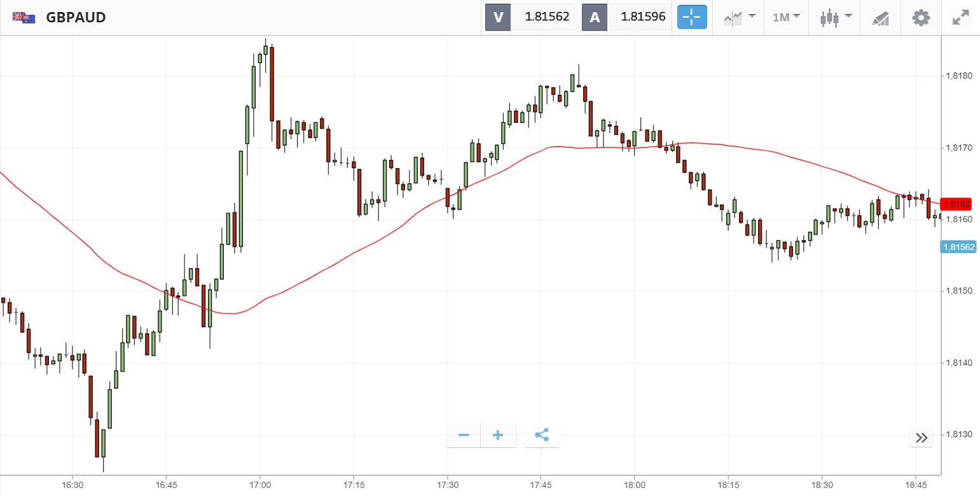Open chart settings gear icon
This screenshot has width=980, height=497.
coord(920,17)
